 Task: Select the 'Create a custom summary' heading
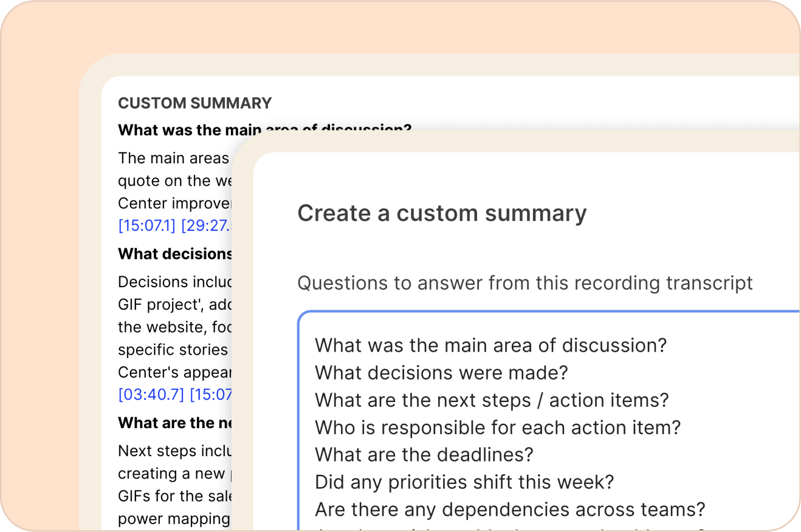coord(442,213)
